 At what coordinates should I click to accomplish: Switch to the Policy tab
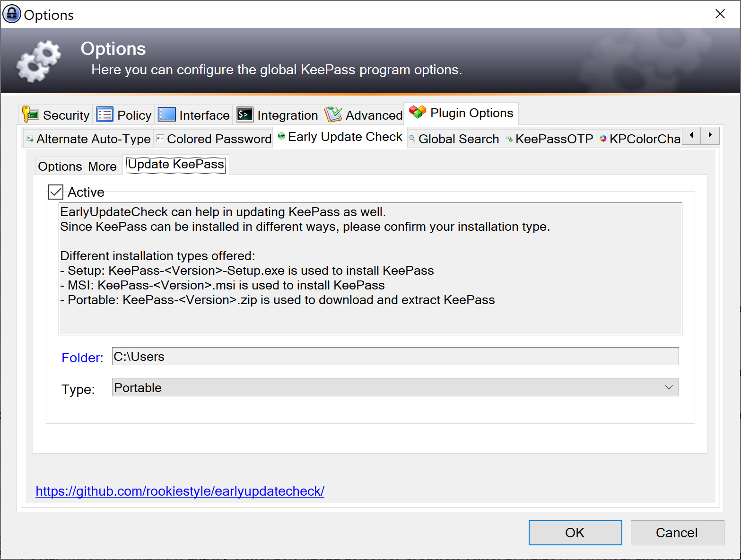point(124,115)
